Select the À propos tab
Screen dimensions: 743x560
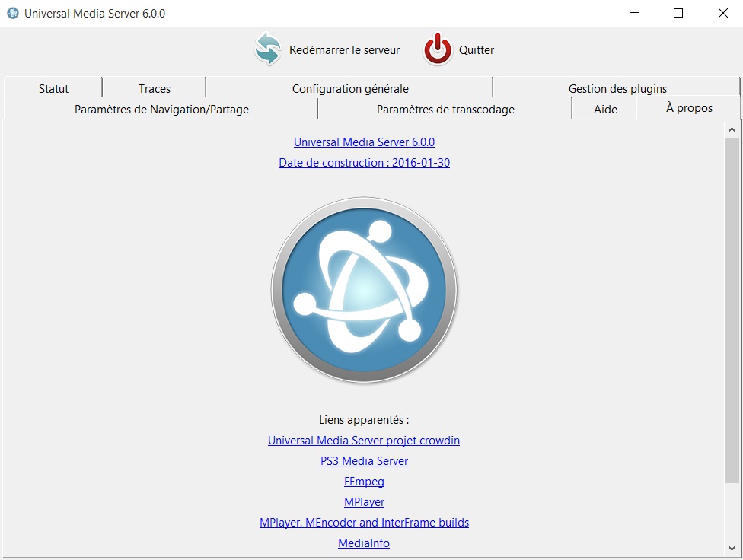(x=689, y=108)
